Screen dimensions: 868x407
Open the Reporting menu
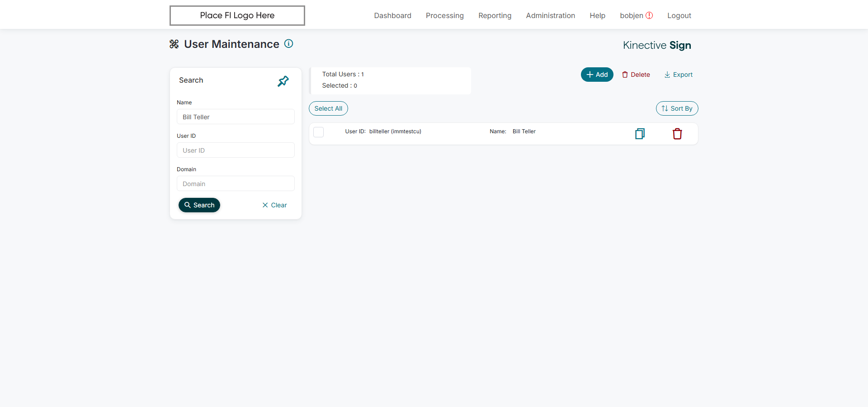coord(495,15)
